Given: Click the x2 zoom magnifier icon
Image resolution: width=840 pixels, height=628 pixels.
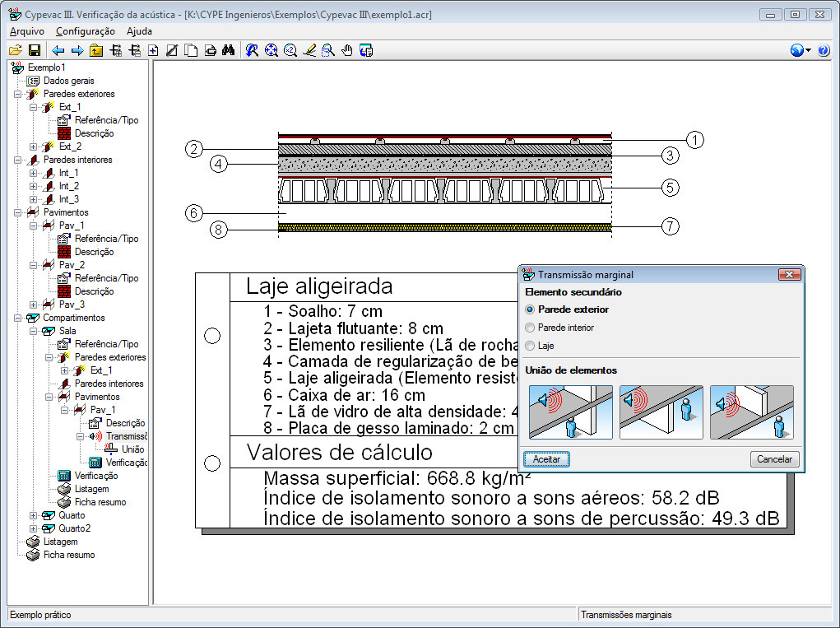Looking at the screenshot, I should (290, 50).
